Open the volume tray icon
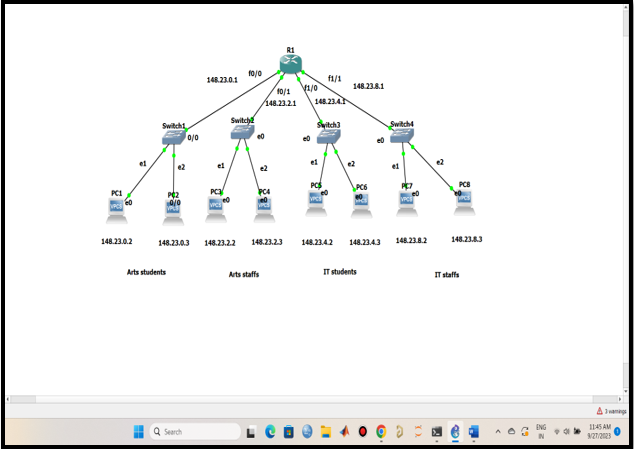The image size is (634, 449). click(x=566, y=432)
